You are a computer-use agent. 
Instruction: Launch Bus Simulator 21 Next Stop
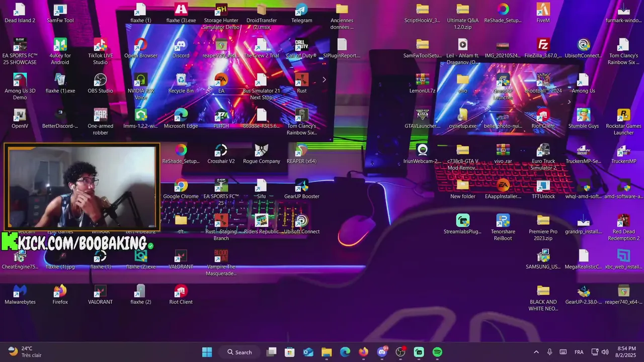[262, 87]
